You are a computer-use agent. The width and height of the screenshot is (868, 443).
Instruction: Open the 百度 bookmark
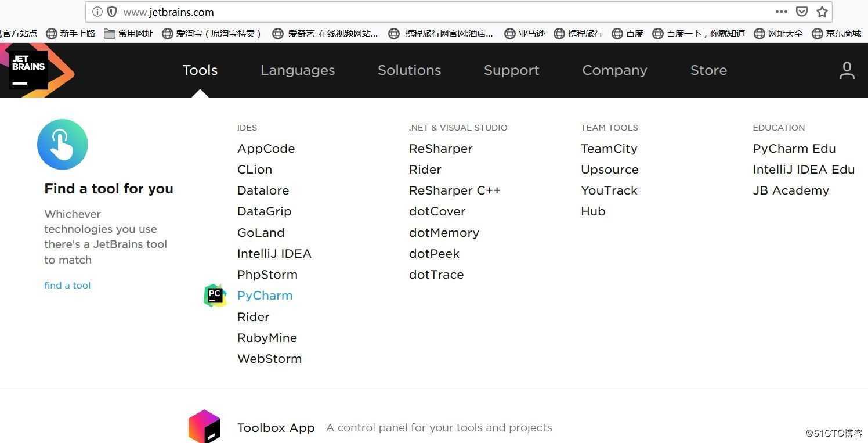[x=627, y=34]
